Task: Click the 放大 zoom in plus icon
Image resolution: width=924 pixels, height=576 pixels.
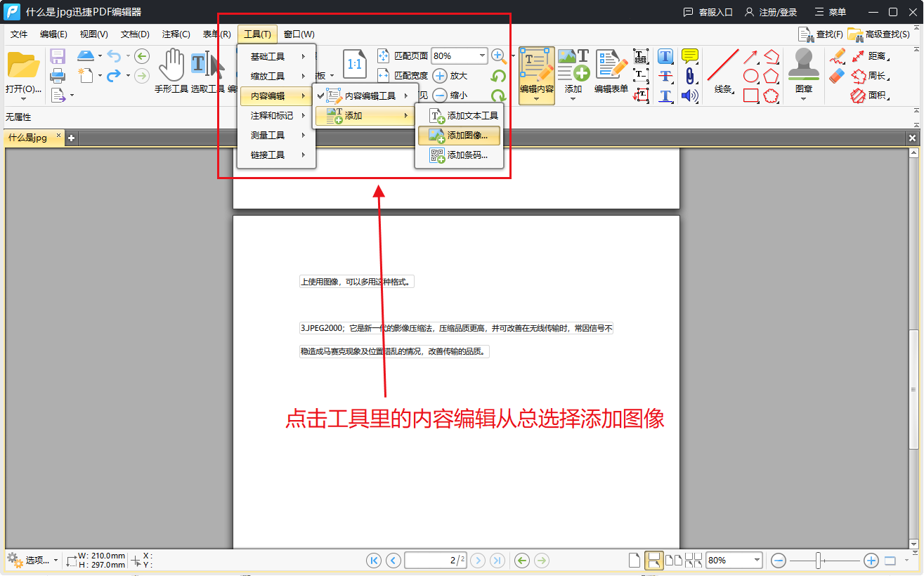Action: click(440, 76)
